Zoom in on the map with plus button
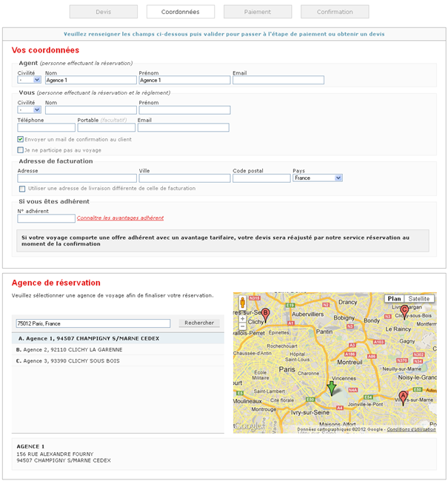The width and height of the screenshot is (448, 481). pos(242,319)
